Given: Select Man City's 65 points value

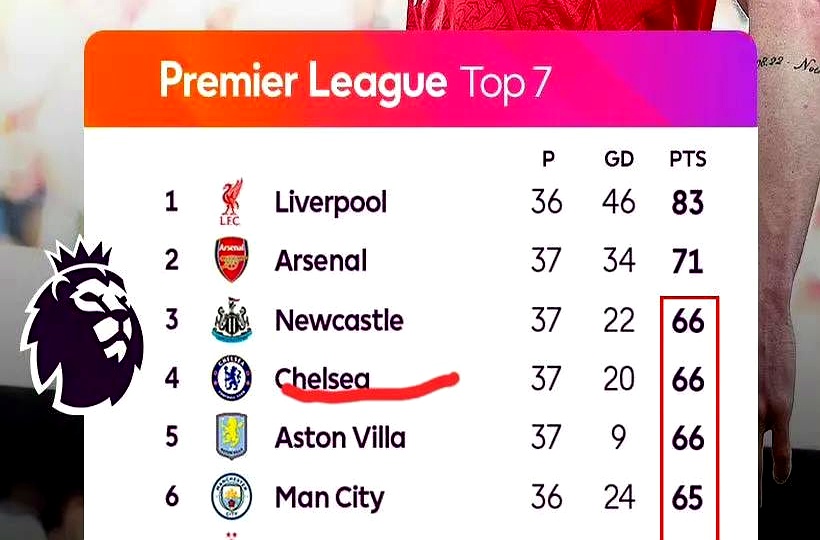Looking at the screenshot, I should point(687,497).
